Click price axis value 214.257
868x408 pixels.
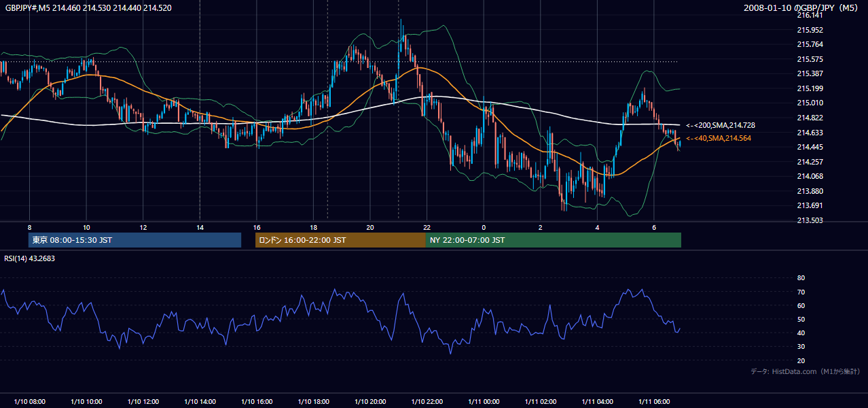click(x=810, y=162)
